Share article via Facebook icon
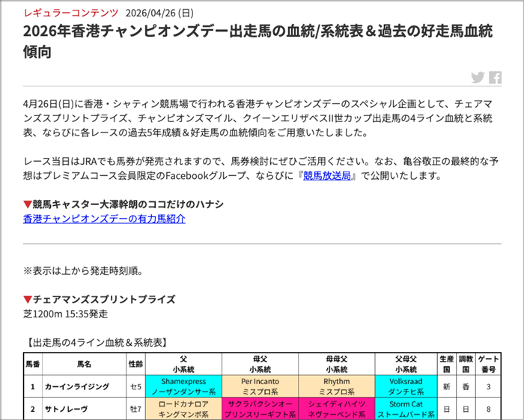The height and width of the screenshot is (420, 524). 496,78
